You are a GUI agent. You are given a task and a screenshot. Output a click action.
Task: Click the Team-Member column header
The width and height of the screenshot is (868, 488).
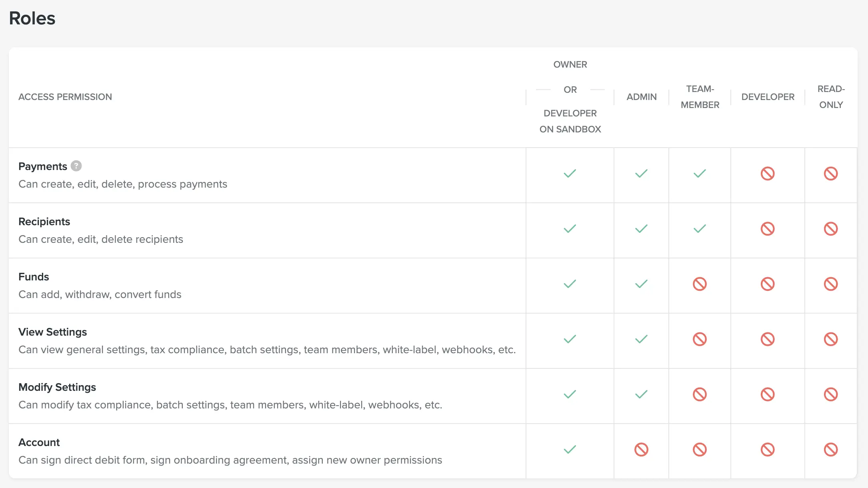pos(700,97)
